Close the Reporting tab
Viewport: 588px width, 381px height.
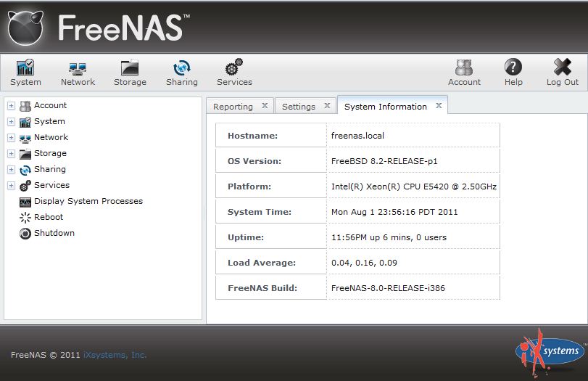coord(265,105)
